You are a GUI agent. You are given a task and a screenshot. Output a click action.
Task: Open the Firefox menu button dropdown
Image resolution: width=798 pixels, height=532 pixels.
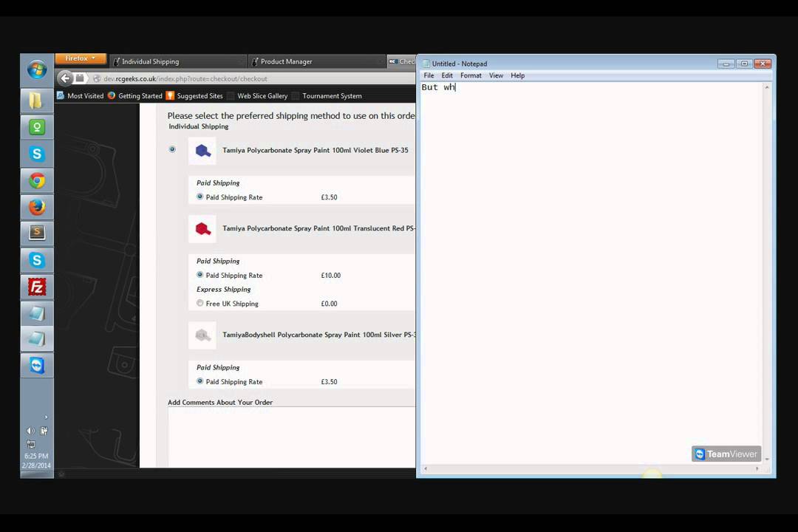click(x=81, y=58)
